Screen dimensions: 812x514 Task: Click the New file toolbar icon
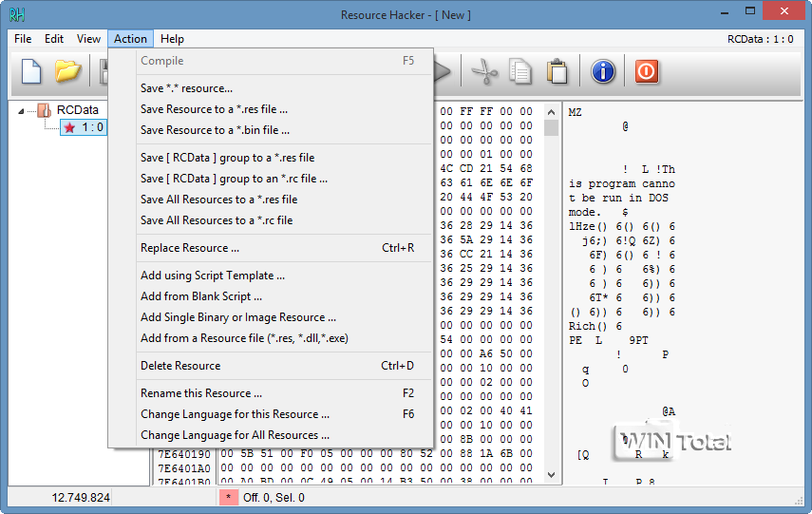(x=31, y=71)
